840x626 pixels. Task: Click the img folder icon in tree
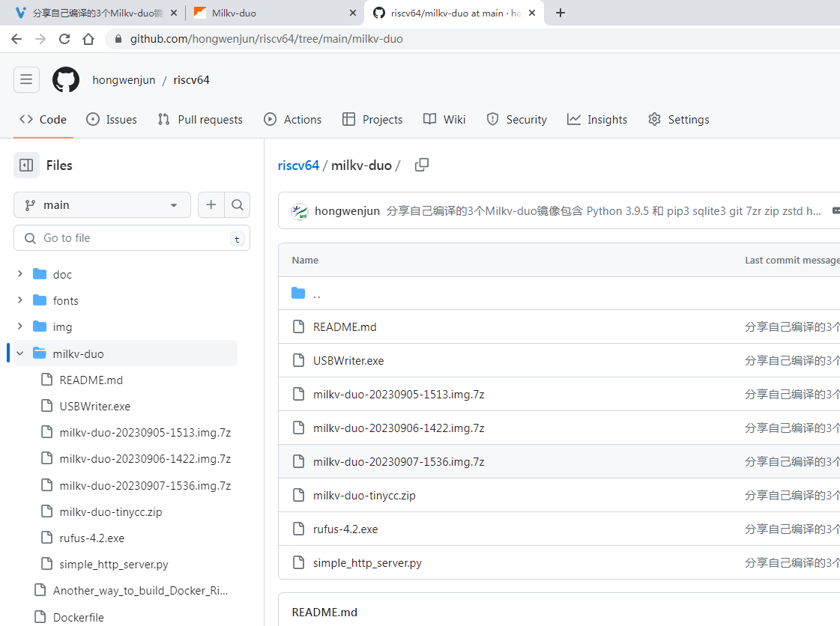pyautogui.click(x=40, y=326)
